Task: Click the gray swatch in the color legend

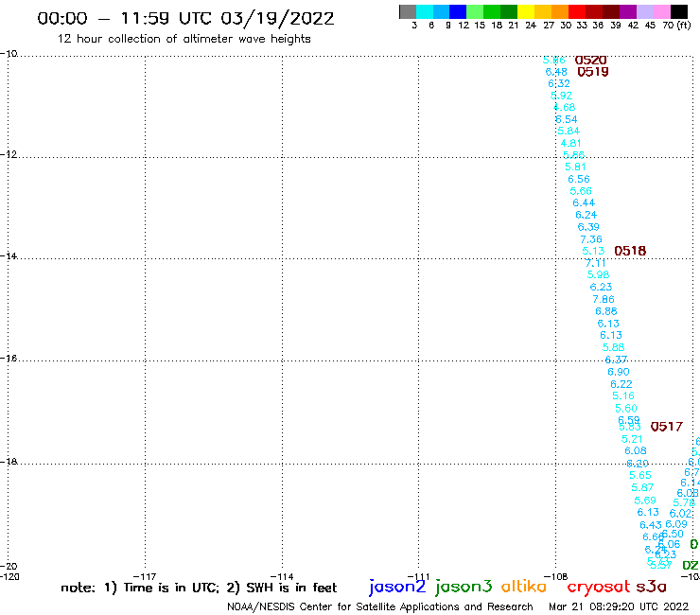Action: pyautogui.click(x=408, y=11)
